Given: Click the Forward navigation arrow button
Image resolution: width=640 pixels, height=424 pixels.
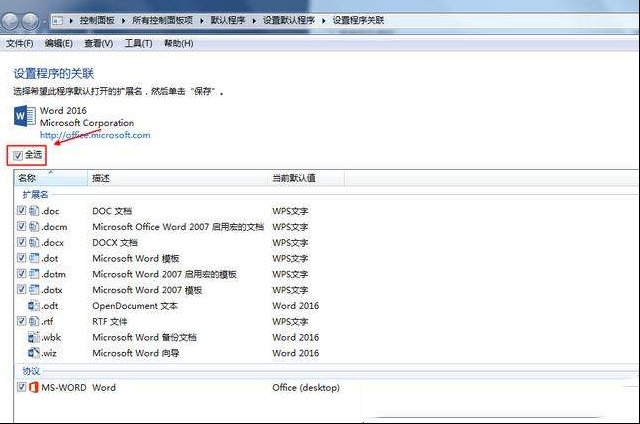Looking at the screenshot, I should tap(31, 21).
